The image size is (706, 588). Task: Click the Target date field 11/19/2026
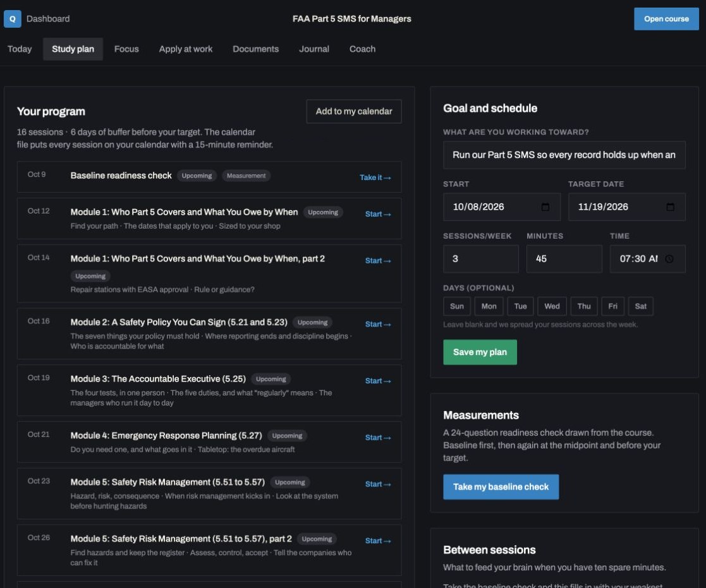point(627,207)
